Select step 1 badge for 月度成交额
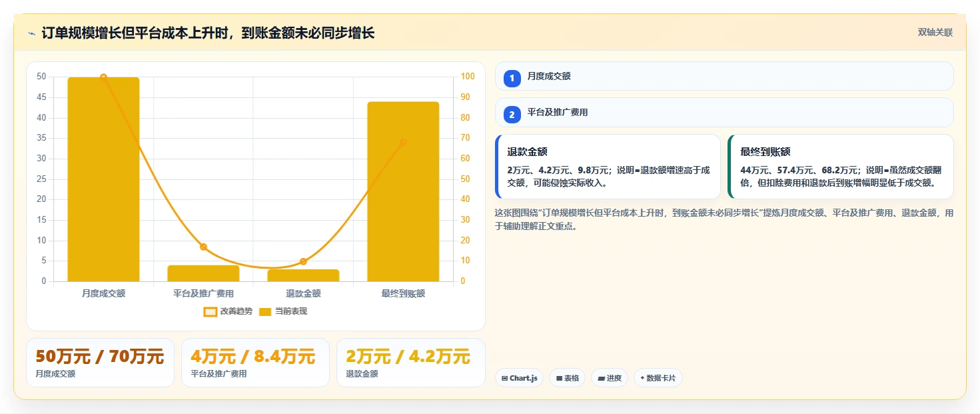Image resolution: width=980 pixels, height=414 pixels. 512,79
